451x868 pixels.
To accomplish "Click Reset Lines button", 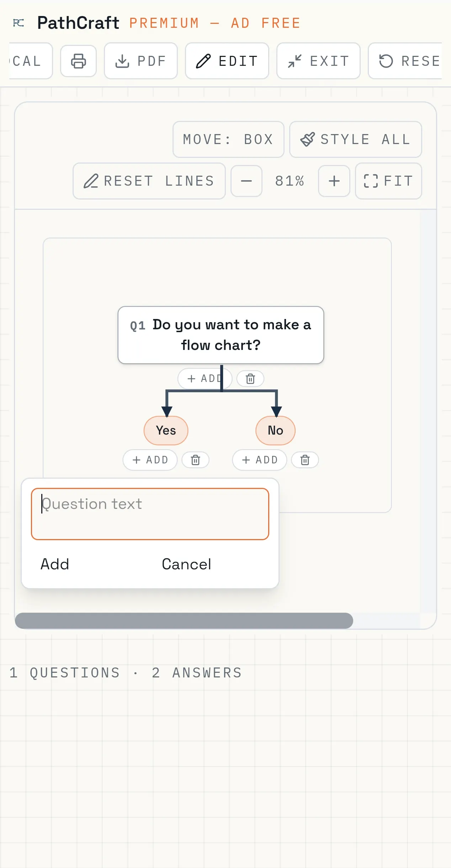I will point(149,181).
